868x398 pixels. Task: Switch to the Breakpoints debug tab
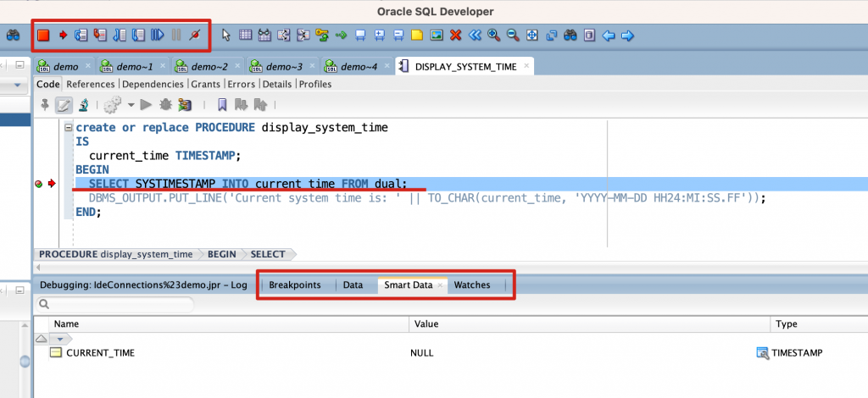pyautogui.click(x=294, y=285)
